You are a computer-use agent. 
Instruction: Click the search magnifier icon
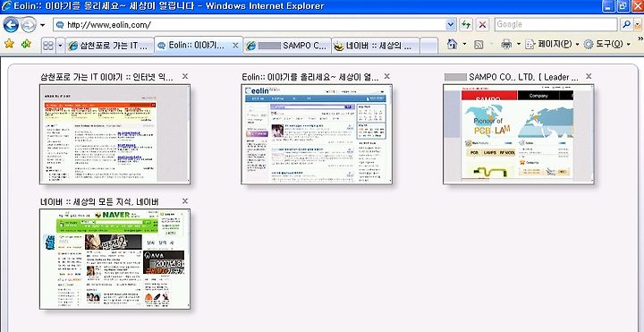626,25
